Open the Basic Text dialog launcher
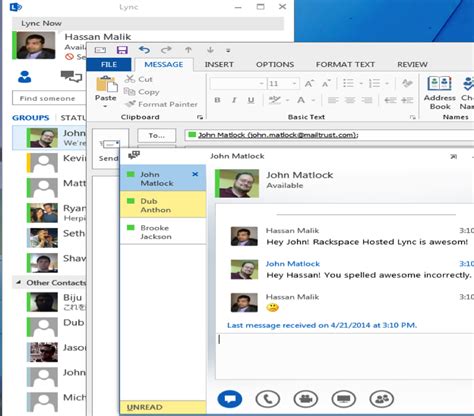The image size is (474, 416). [x=413, y=117]
